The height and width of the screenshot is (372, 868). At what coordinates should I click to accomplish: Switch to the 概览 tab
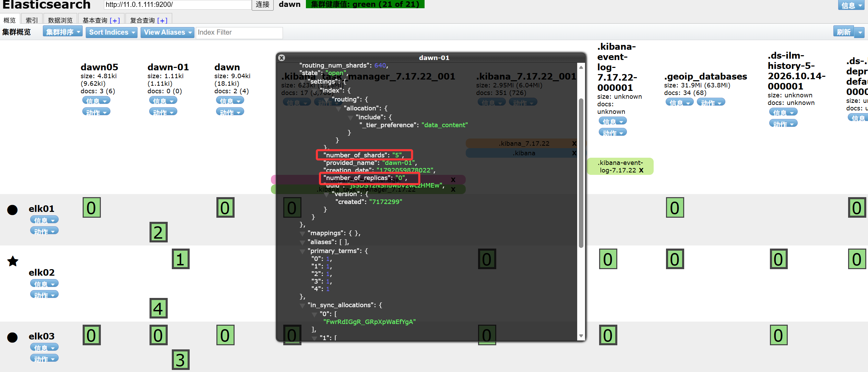tap(10, 20)
